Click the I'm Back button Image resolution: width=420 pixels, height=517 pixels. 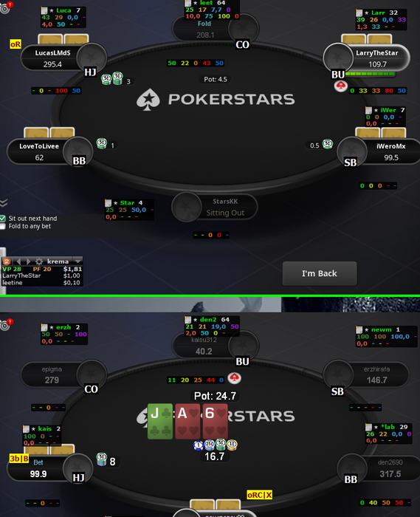coord(320,273)
